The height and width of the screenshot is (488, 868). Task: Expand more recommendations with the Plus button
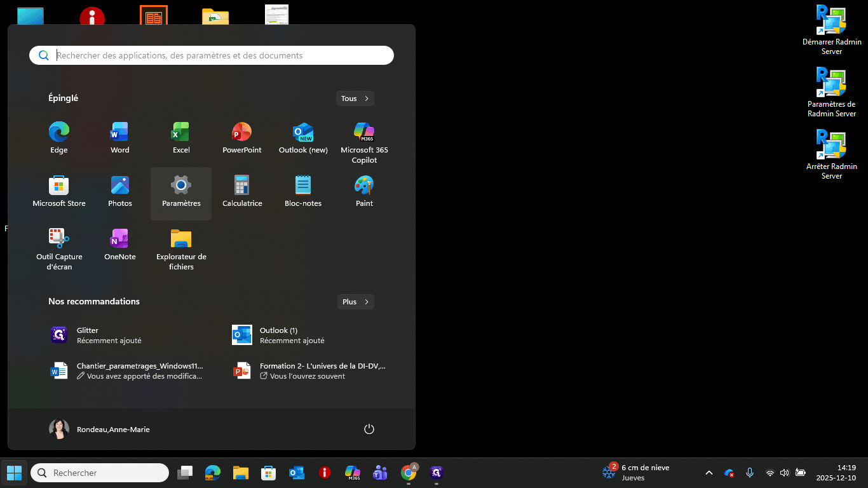coord(356,302)
